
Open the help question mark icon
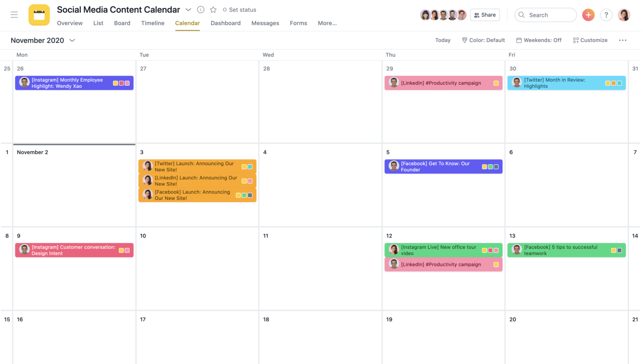606,15
